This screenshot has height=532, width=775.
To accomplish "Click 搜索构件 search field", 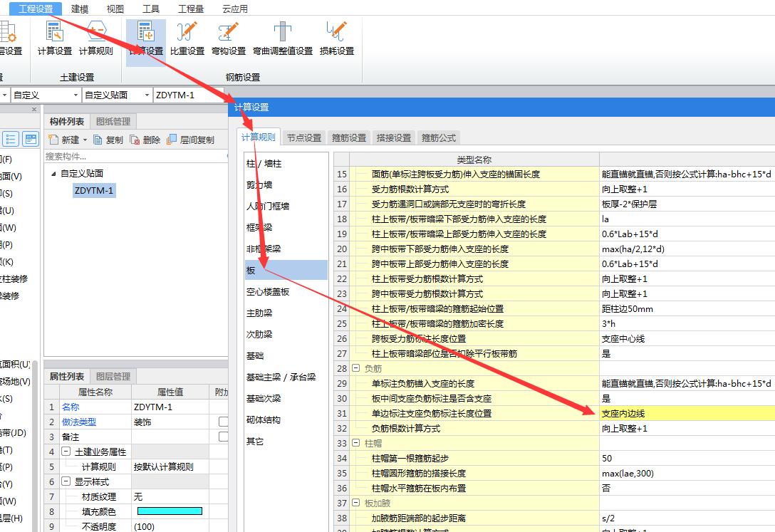I will point(135,157).
